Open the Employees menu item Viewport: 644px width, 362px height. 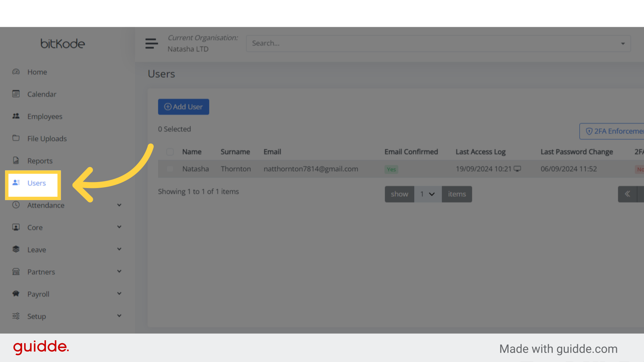45,116
